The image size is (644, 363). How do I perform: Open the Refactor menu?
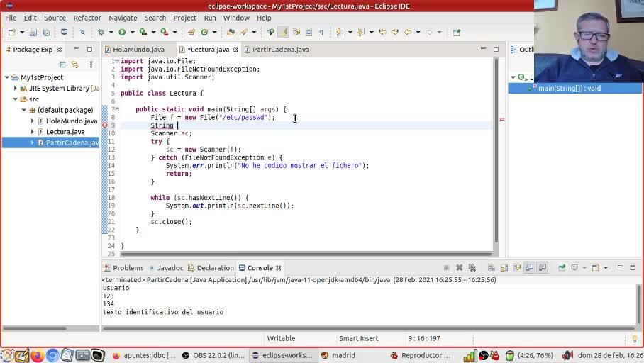87,18
